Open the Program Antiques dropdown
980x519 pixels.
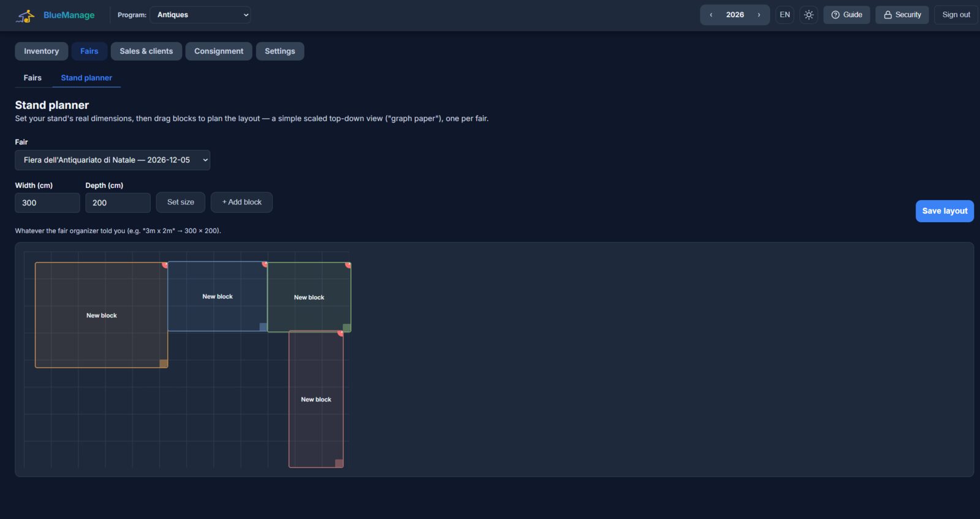tap(200, 15)
